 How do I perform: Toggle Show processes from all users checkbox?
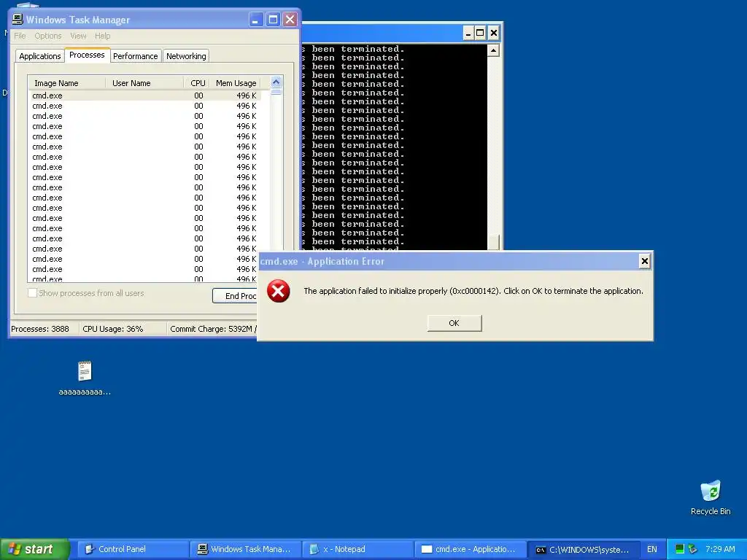point(32,293)
